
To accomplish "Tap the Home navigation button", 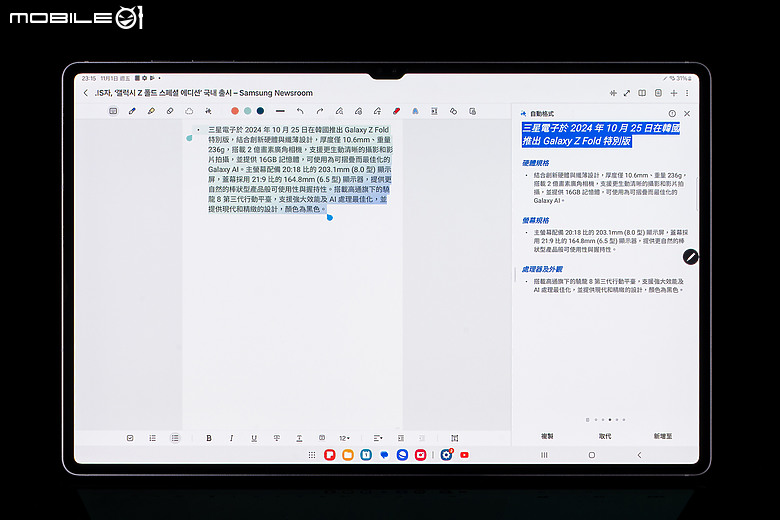I will tap(591, 455).
